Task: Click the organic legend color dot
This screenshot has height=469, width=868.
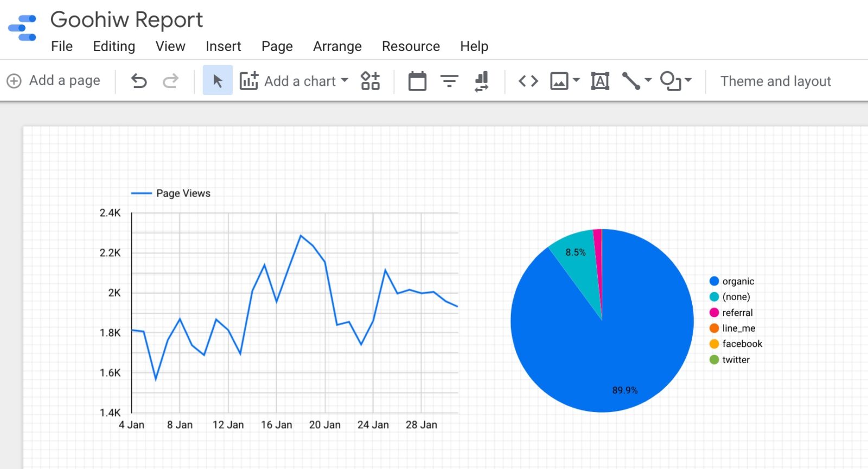Action: (714, 281)
